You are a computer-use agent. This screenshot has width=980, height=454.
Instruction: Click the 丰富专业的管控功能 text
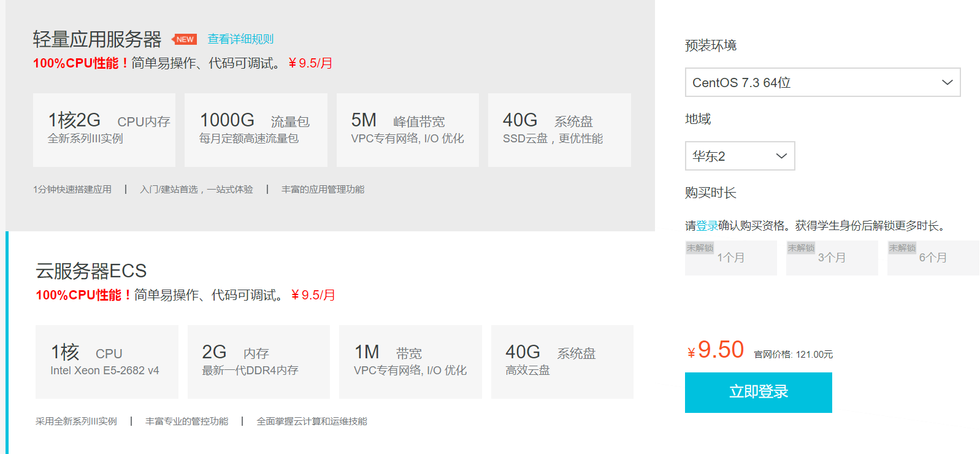click(x=186, y=421)
